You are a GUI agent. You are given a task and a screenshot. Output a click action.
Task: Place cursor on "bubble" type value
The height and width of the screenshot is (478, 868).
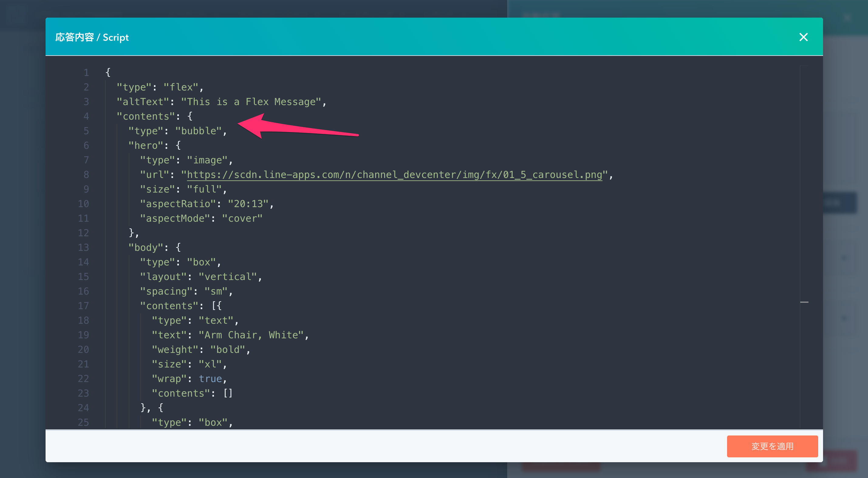pyautogui.click(x=199, y=131)
